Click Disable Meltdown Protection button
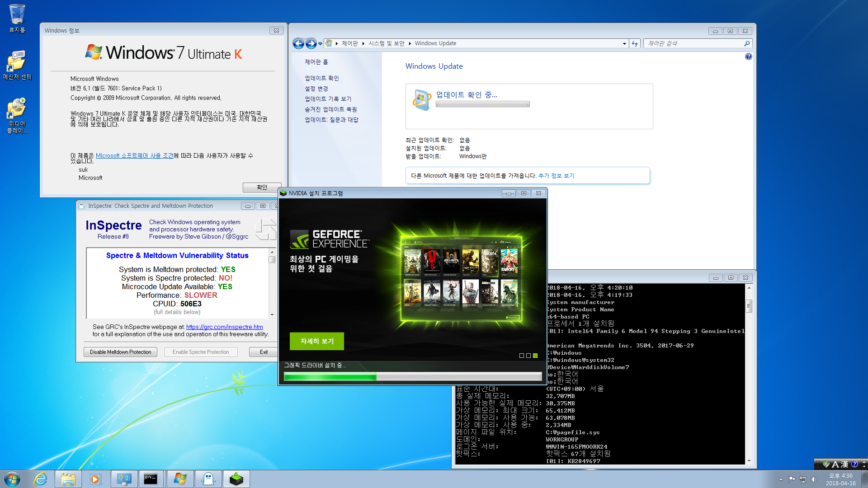The width and height of the screenshot is (868, 488). pyautogui.click(x=120, y=352)
